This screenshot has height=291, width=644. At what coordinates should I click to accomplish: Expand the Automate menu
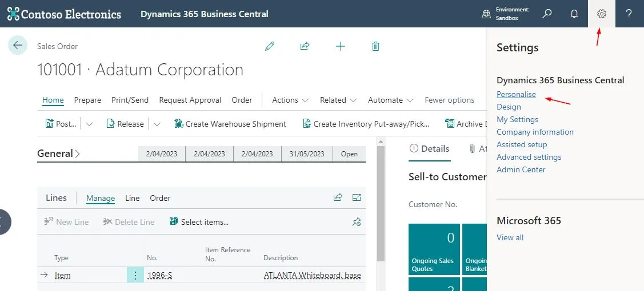[391, 100]
